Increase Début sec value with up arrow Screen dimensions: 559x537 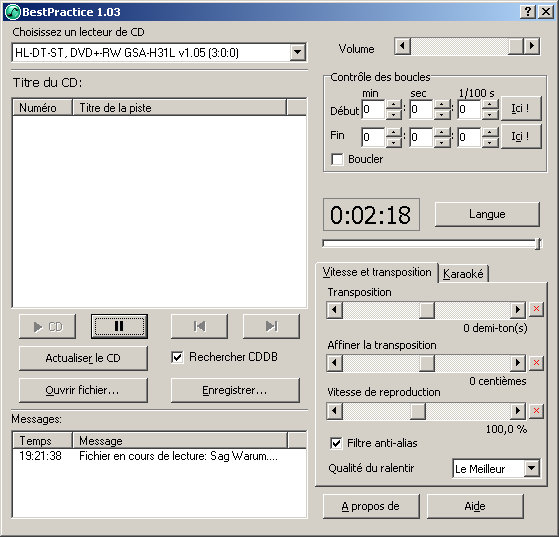tap(442, 104)
